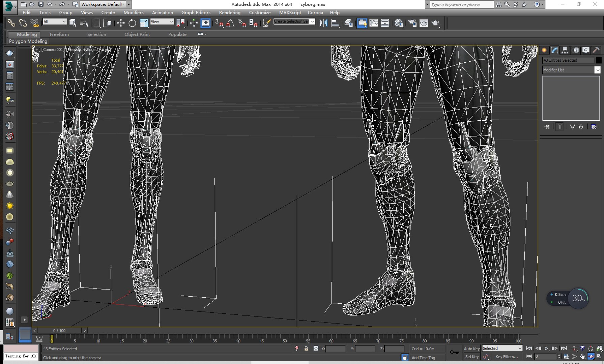Click the Edit Named Selection Sets icon
604x364 pixels.
pos(266,23)
